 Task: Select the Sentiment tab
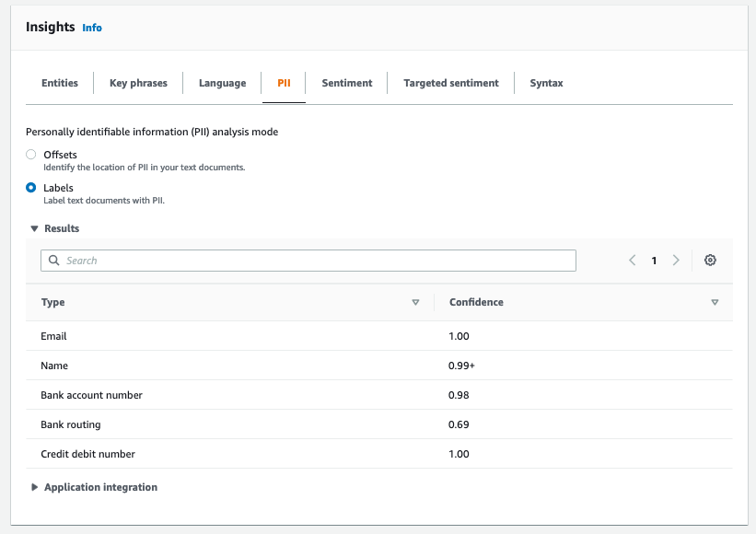point(346,83)
